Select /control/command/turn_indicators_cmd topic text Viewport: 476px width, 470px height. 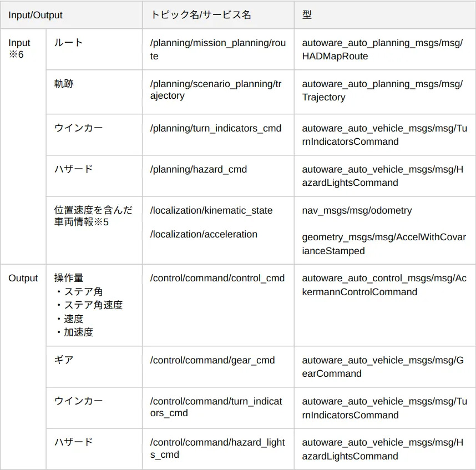216,407
